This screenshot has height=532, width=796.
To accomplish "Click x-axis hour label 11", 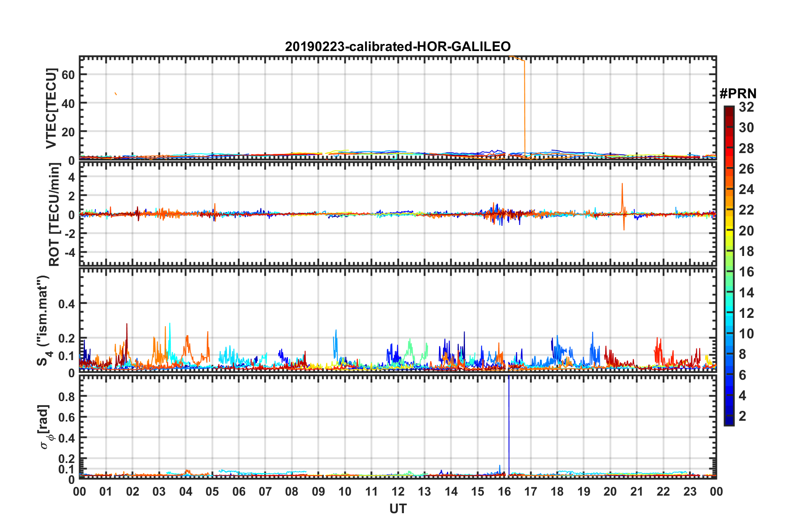I will (x=372, y=492).
